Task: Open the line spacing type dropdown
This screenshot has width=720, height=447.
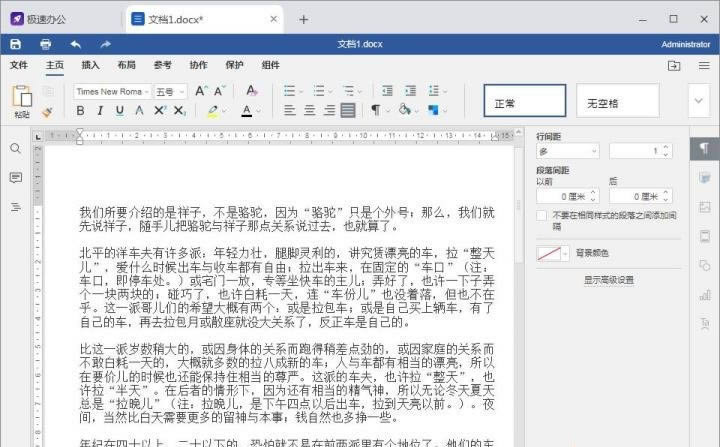Action: click(567, 151)
